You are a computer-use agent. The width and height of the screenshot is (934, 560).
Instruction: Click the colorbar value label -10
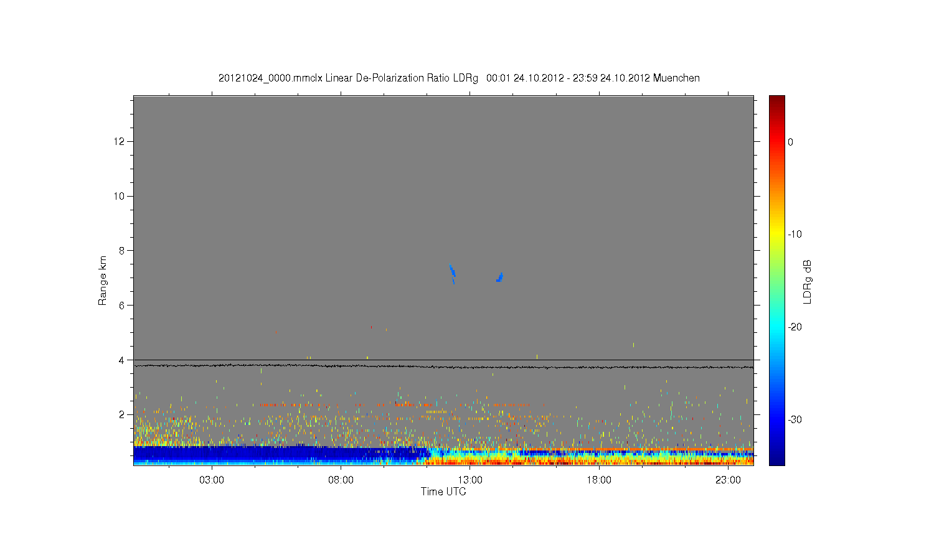(x=795, y=235)
